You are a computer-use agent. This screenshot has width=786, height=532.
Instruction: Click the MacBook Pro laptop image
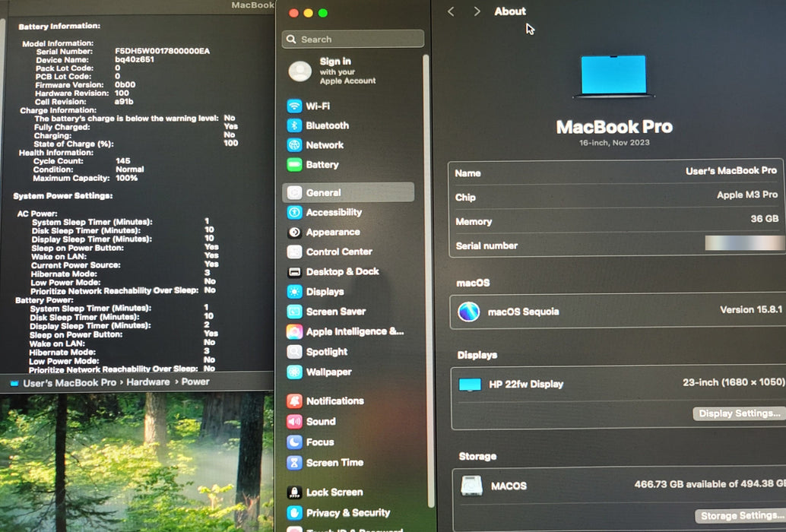(613, 76)
